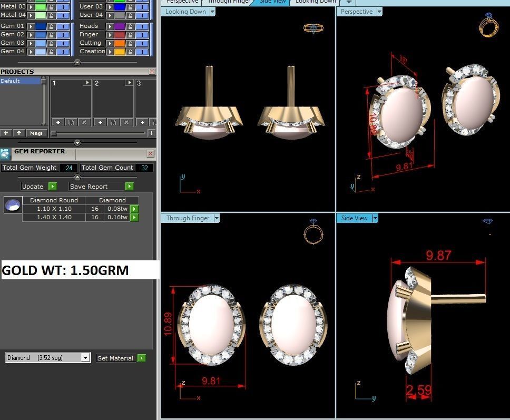Screen dimensions: 510x420
Task: Unlock toggle for Gem 01 layer
Action: 51,26
